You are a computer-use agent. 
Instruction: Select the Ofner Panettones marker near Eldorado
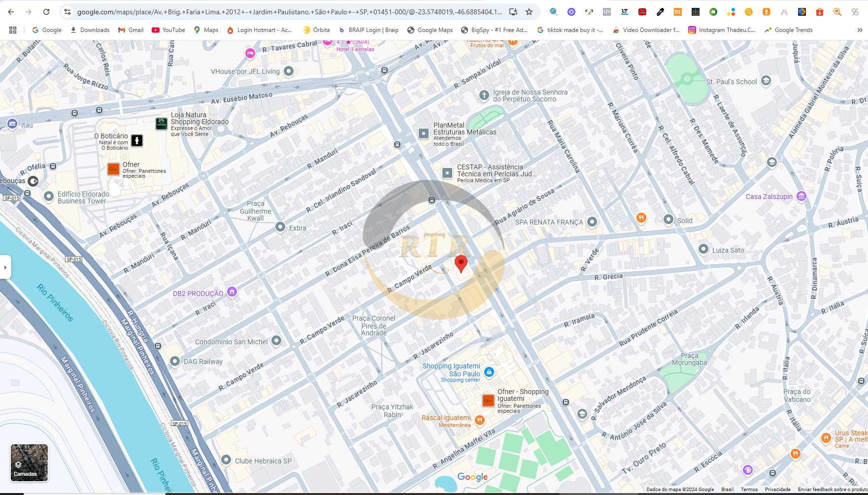coord(113,169)
